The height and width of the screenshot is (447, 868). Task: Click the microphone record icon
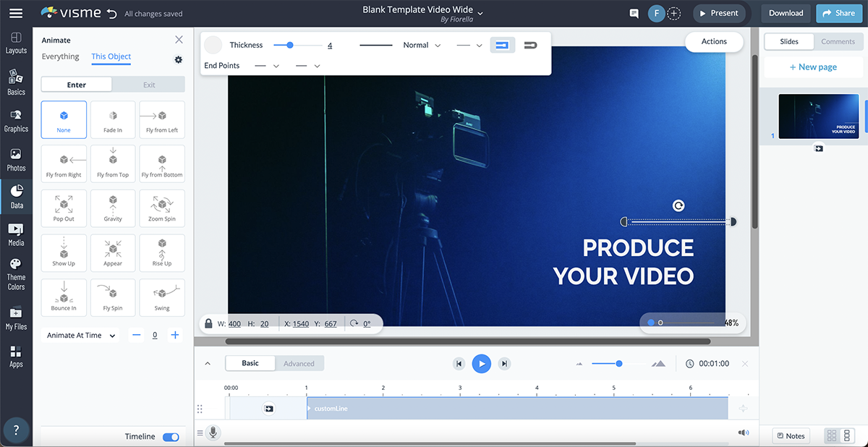(x=213, y=433)
